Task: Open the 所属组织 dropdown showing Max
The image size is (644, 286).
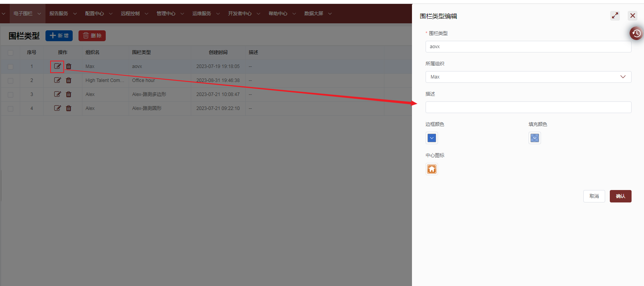Action: tap(528, 77)
